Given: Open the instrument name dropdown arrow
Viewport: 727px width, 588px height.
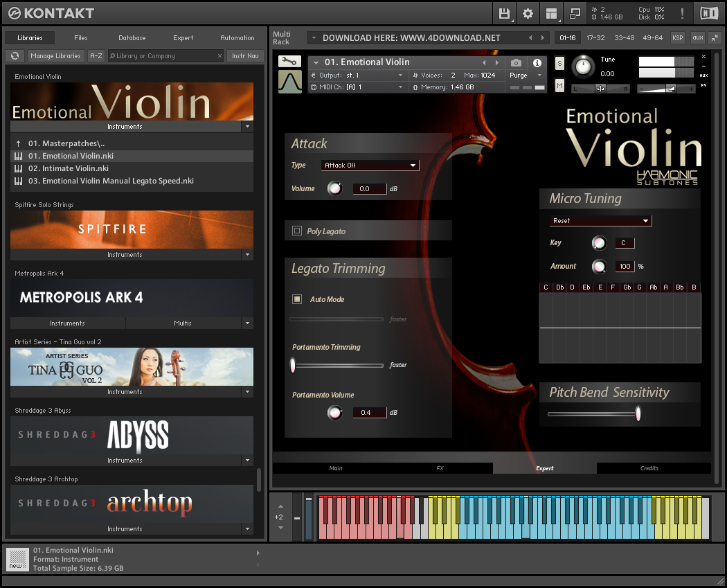Looking at the screenshot, I should tap(316, 62).
